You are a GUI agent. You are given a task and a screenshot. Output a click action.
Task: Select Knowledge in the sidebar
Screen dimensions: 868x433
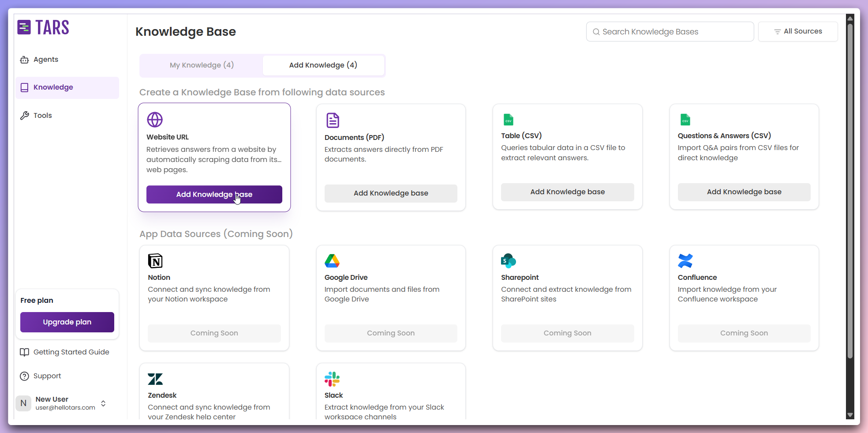click(x=67, y=87)
